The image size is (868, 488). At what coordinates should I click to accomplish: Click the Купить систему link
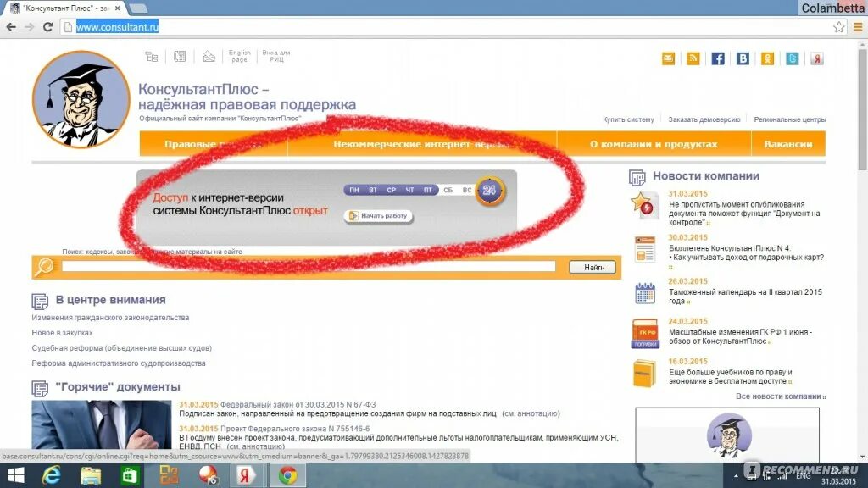(628, 119)
